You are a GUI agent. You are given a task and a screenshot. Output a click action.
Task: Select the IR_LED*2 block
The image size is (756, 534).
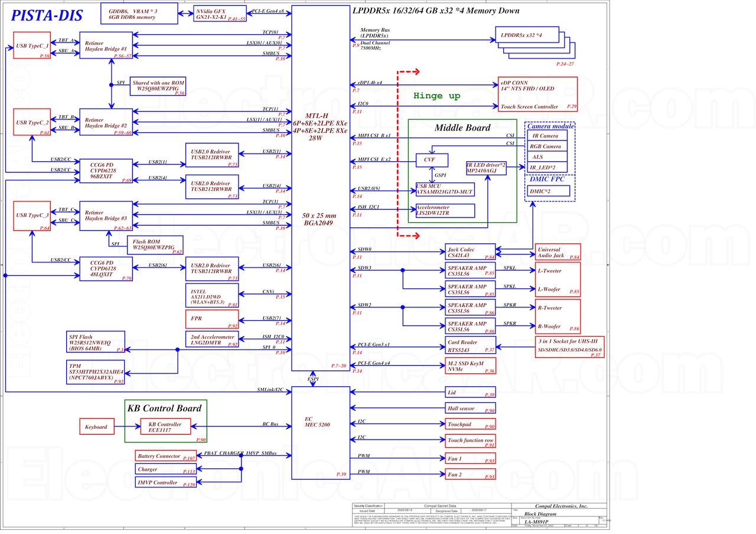pyautogui.click(x=547, y=168)
